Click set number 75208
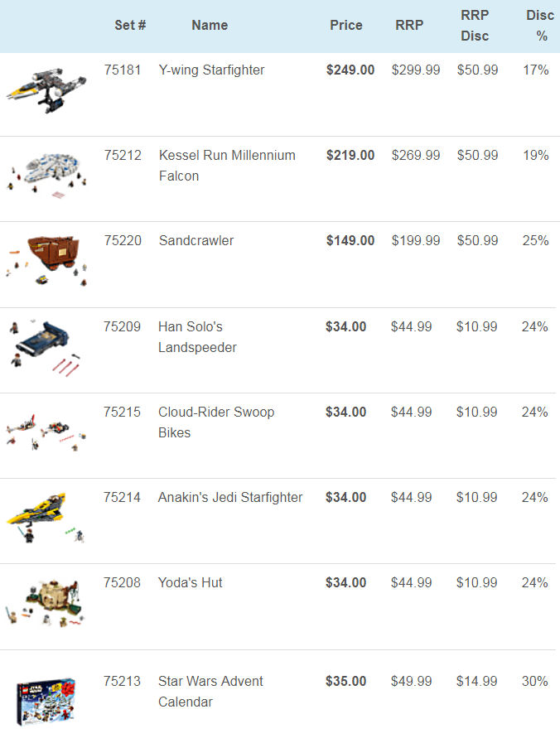This screenshot has width=560, height=743. click(123, 583)
